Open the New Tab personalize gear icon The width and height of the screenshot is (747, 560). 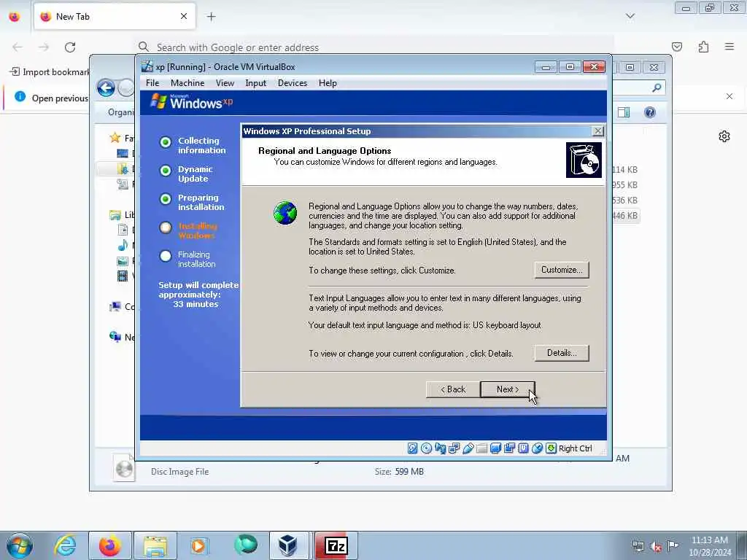pyautogui.click(x=724, y=136)
